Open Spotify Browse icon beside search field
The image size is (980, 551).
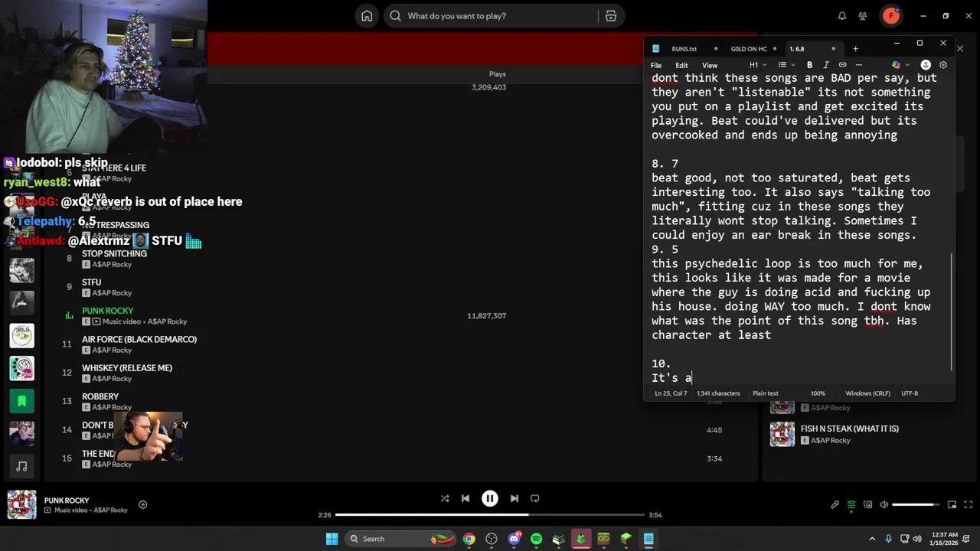click(610, 16)
